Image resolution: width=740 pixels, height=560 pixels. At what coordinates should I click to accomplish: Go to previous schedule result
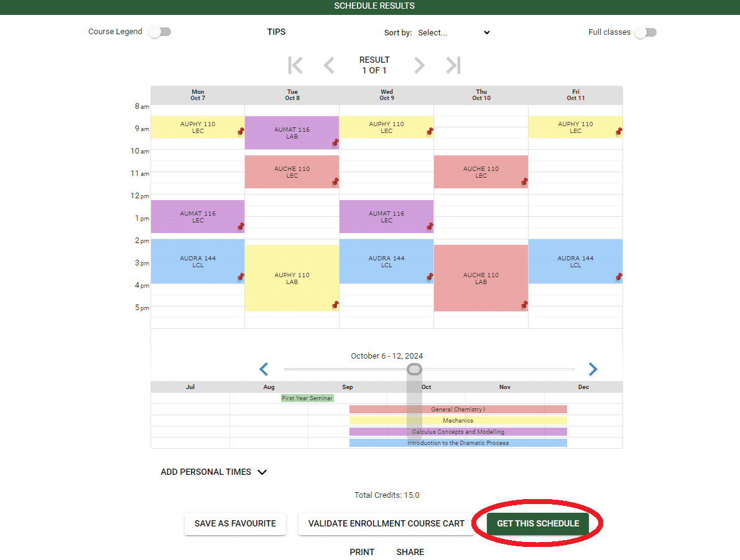[x=329, y=65]
